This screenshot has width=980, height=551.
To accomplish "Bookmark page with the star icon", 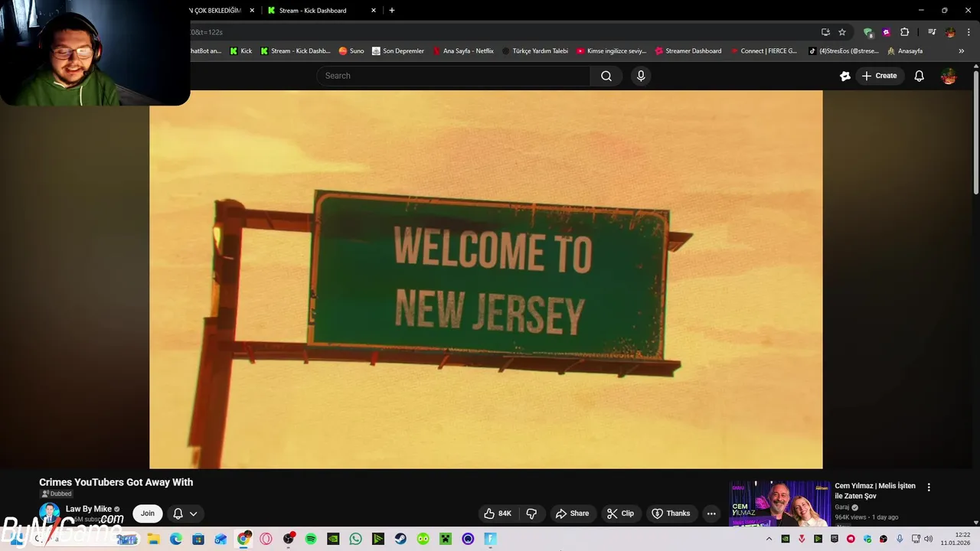I will coord(842,32).
